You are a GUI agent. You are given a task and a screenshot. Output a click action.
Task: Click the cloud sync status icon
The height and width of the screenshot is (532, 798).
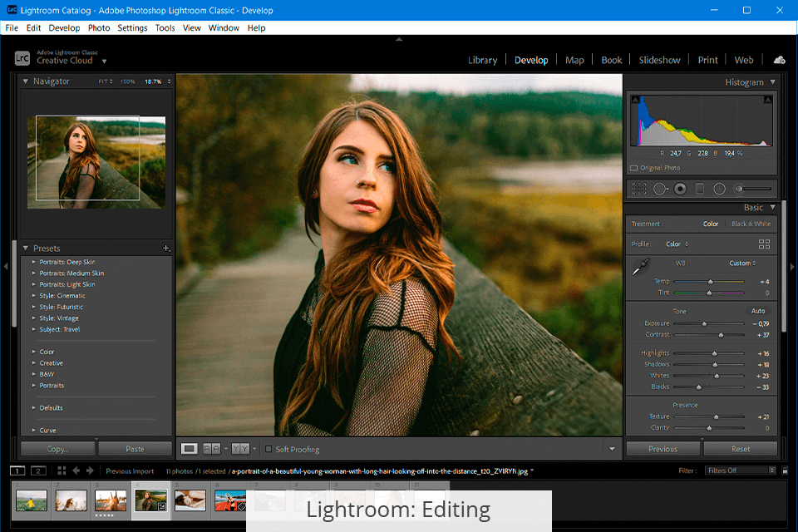coord(779,60)
